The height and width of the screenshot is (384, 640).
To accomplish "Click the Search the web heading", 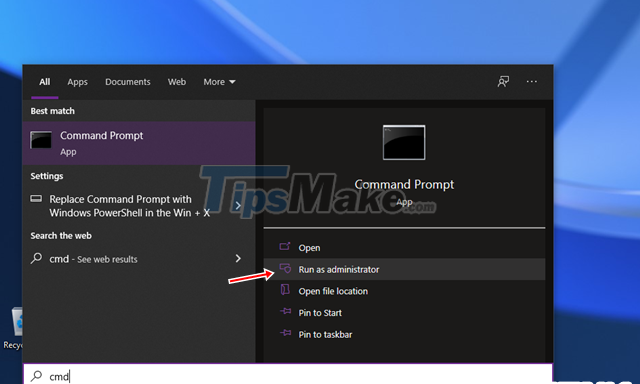I will coord(61,235).
